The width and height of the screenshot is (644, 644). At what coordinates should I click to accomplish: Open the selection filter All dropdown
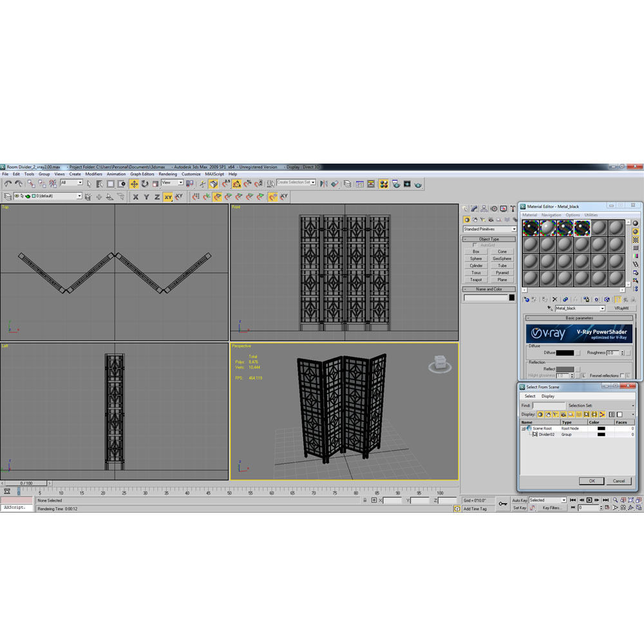[x=72, y=183]
